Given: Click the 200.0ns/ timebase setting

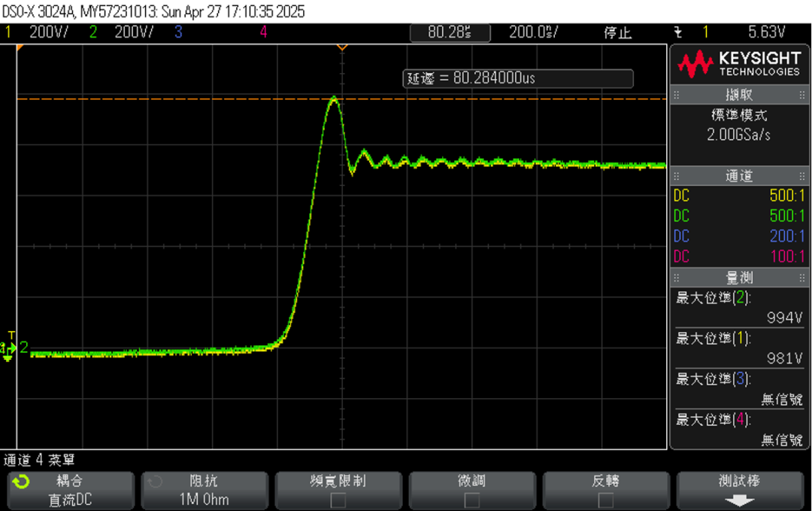Looking at the screenshot, I should [x=534, y=32].
